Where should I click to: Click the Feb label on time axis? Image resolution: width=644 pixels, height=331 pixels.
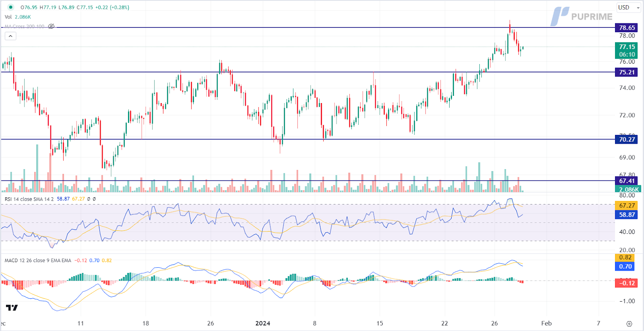(x=546, y=323)
